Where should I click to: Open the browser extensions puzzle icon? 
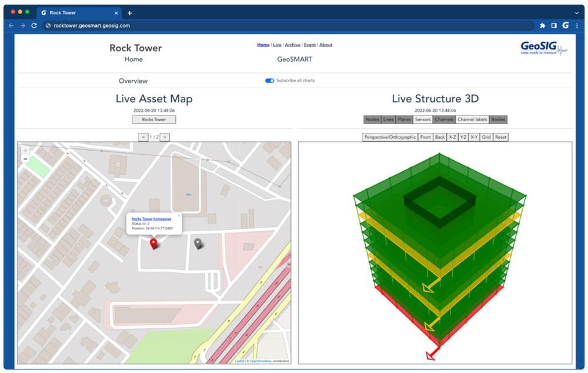point(542,26)
